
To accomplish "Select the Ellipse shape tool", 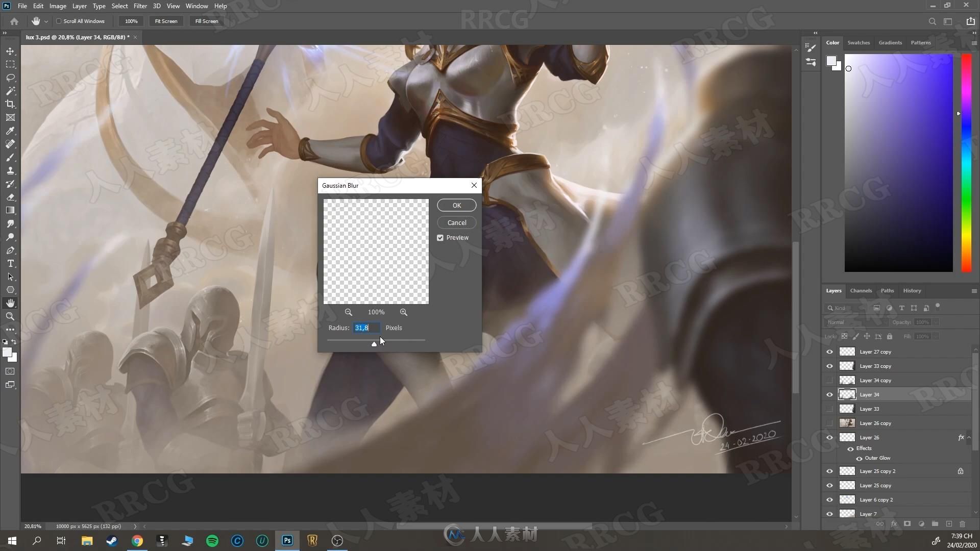I will [x=10, y=290].
